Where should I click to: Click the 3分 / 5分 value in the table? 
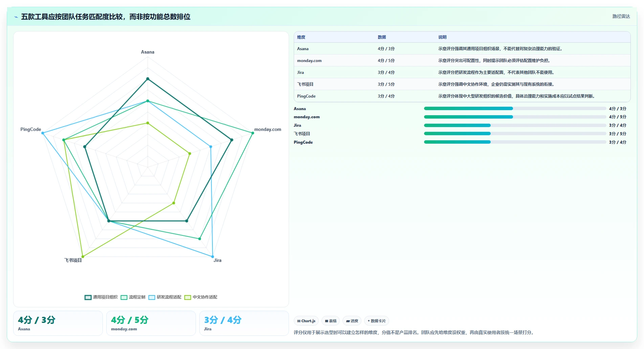point(386,84)
